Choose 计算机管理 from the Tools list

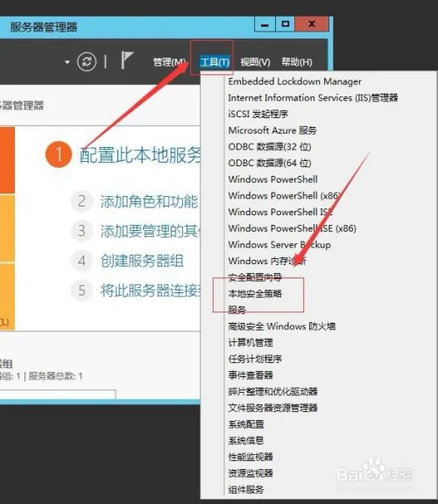251,343
